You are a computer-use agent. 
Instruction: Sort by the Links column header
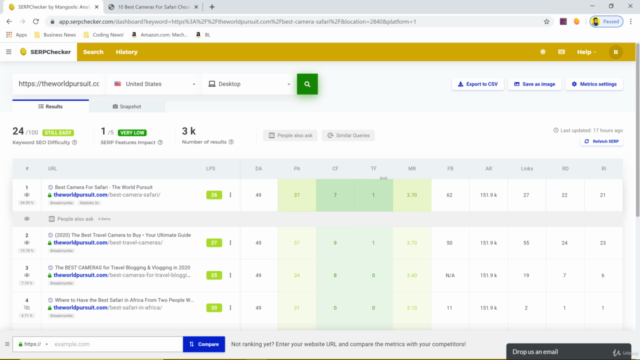coord(527,169)
